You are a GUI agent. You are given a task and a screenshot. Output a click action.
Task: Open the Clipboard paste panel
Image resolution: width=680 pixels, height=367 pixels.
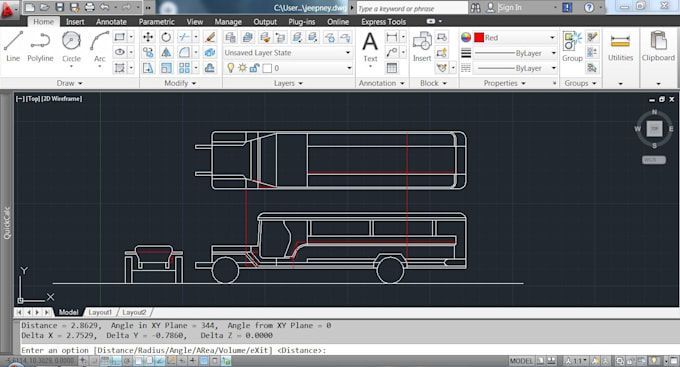pos(658,46)
